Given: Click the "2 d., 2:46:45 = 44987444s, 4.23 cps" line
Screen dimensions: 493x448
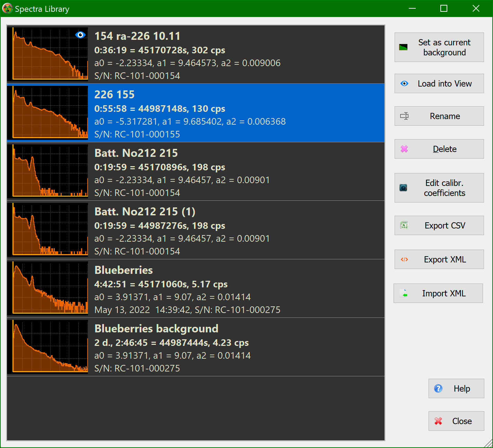Looking at the screenshot, I should pos(171,343).
